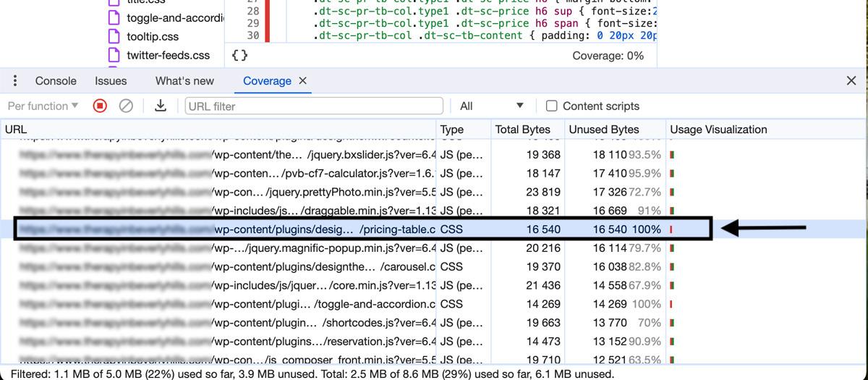The image size is (868, 380).
Task: Click total bytes value 16 540
Action: coord(543,229)
